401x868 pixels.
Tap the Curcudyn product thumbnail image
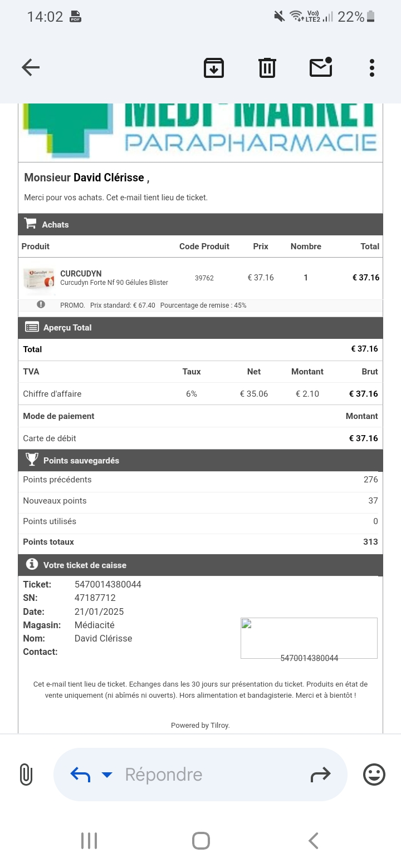[x=39, y=278]
